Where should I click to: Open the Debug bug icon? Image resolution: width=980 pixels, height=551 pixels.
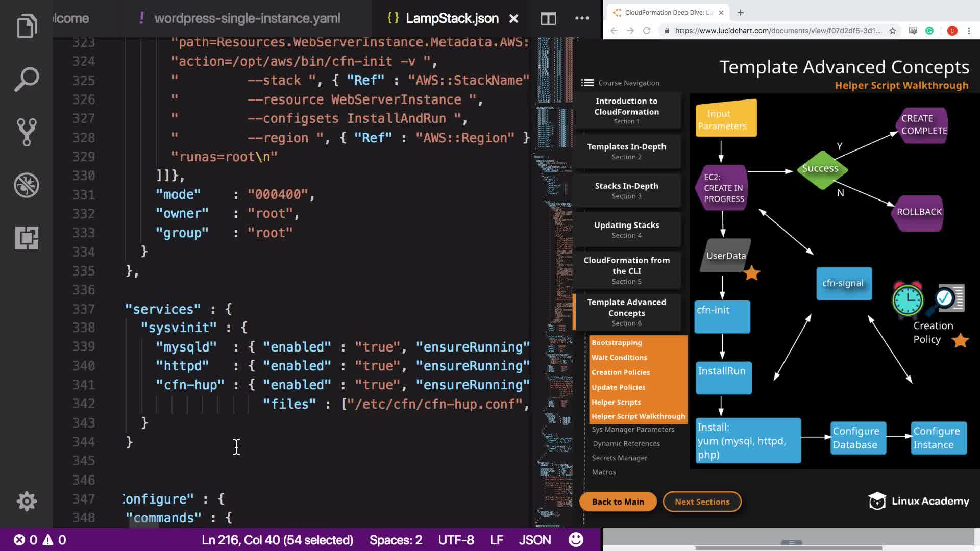pyautogui.click(x=27, y=185)
